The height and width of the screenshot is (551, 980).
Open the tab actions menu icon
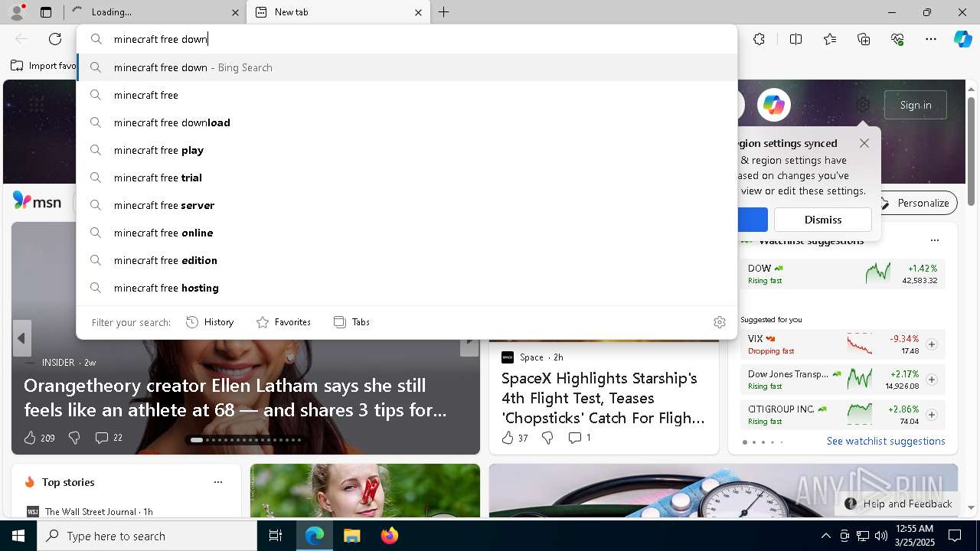pyautogui.click(x=46, y=12)
